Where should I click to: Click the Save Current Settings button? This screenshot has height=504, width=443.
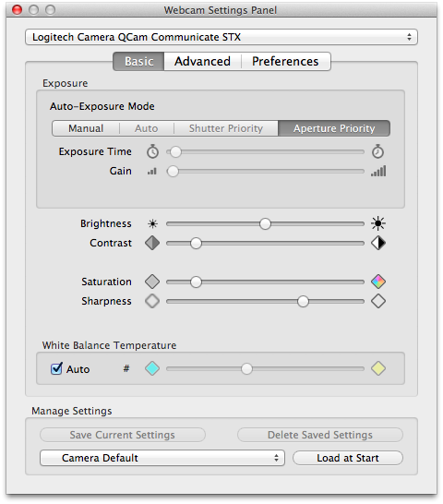click(123, 435)
